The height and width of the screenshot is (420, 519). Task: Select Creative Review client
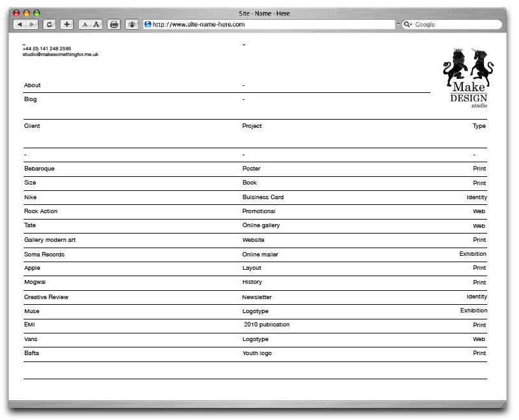click(x=46, y=297)
